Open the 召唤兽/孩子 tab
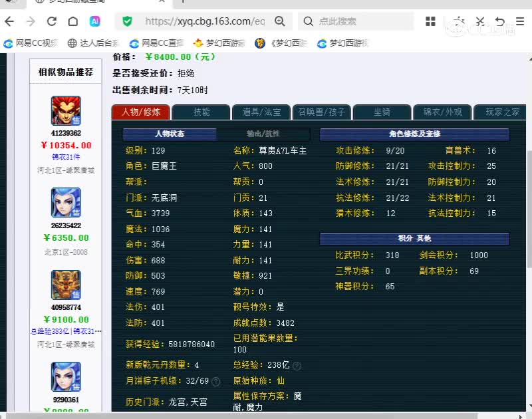 [322, 112]
